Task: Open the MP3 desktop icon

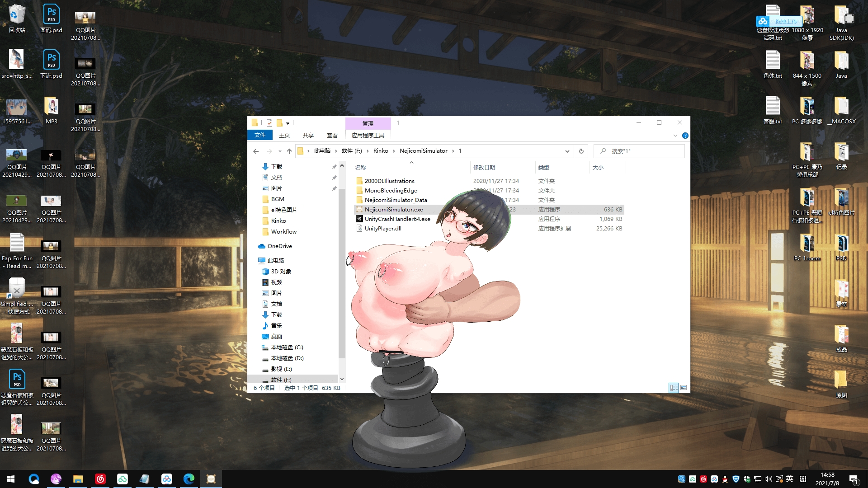Action: [51, 110]
